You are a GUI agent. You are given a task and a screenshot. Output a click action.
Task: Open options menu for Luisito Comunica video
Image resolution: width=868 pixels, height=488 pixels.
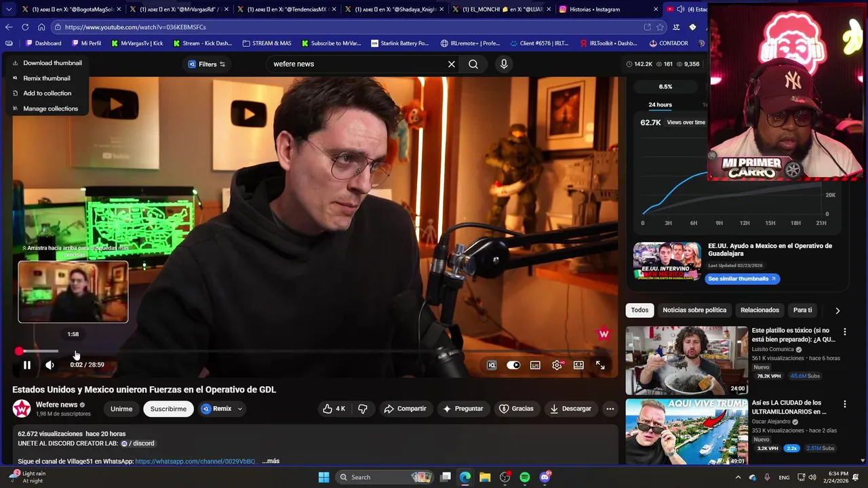[844, 332]
